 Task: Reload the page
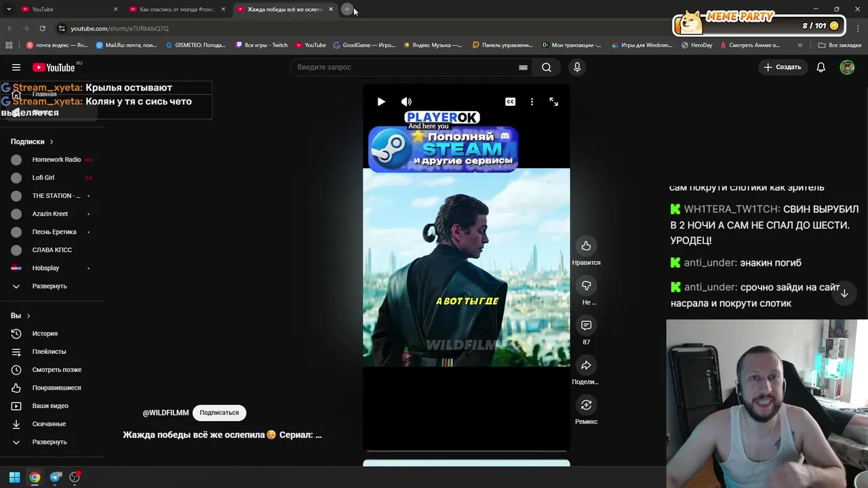click(x=42, y=28)
